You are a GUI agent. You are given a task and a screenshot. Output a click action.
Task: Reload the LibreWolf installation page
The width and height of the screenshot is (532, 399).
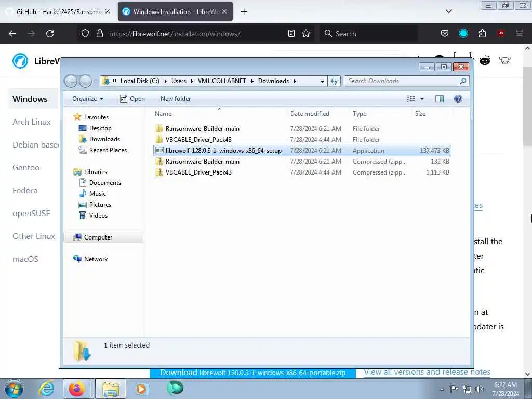tap(50, 34)
